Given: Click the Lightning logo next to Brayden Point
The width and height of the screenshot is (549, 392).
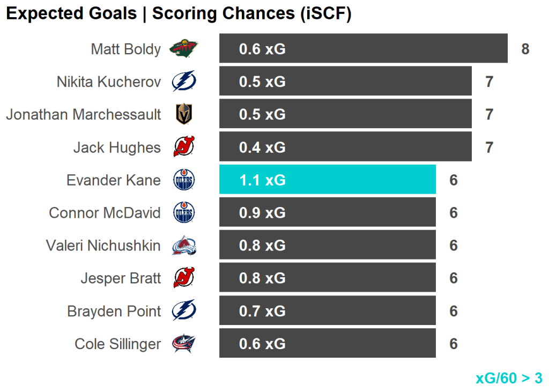Looking at the screenshot, I should click(x=183, y=311).
